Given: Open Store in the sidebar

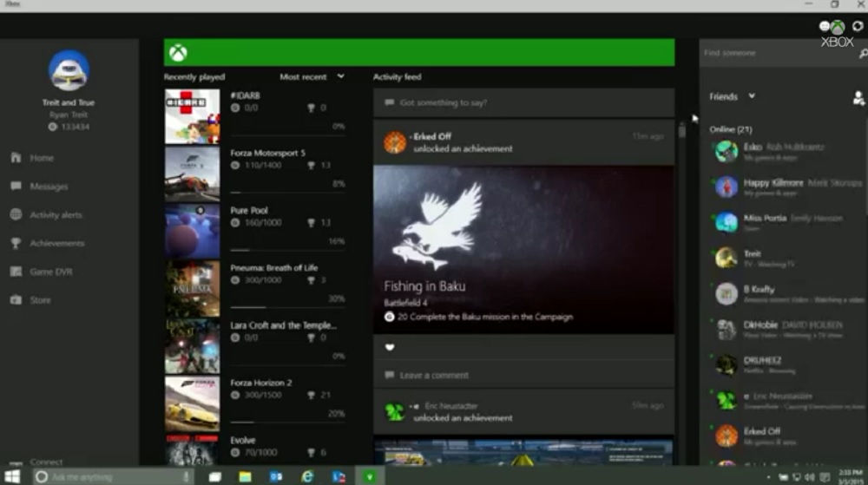Looking at the screenshot, I should point(41,300).
